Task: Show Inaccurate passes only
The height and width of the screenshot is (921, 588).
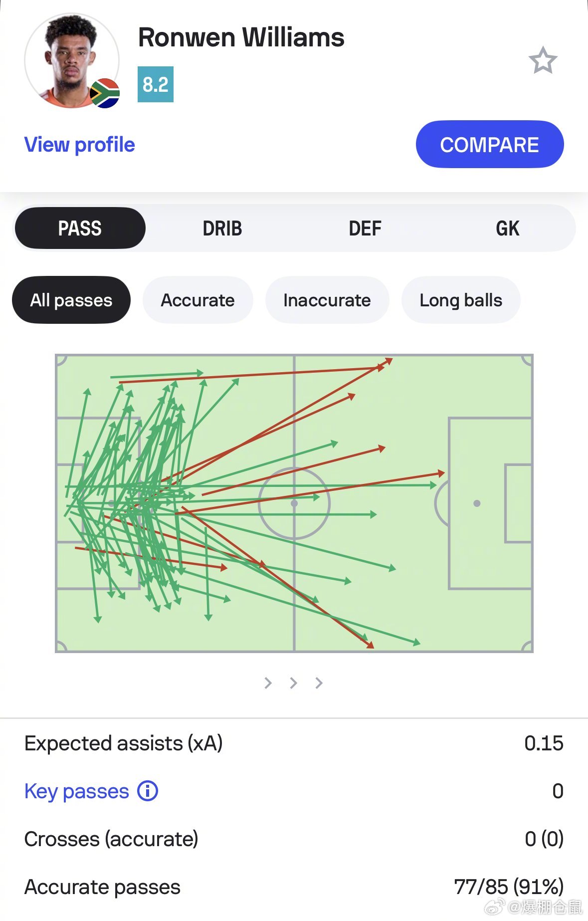Action: pos(327,300)
